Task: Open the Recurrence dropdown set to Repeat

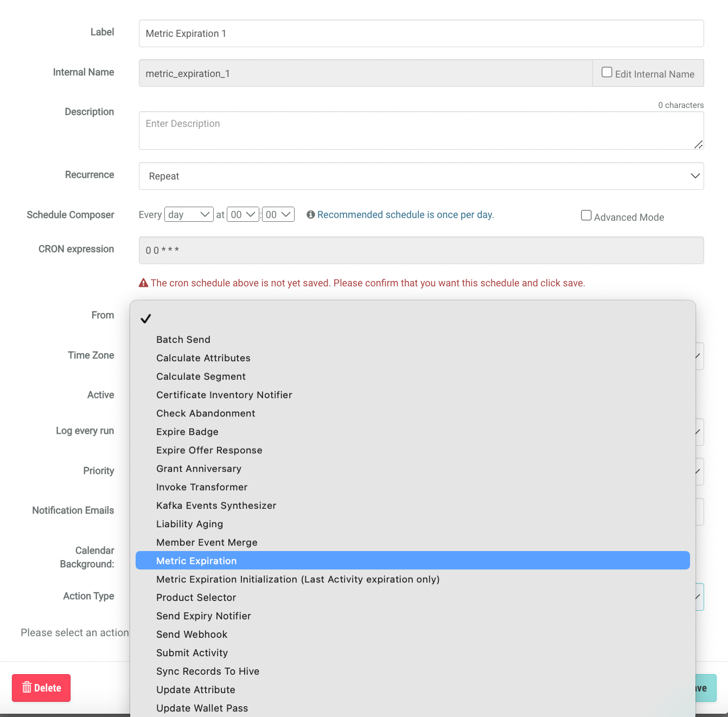Action: click(421, 176)
